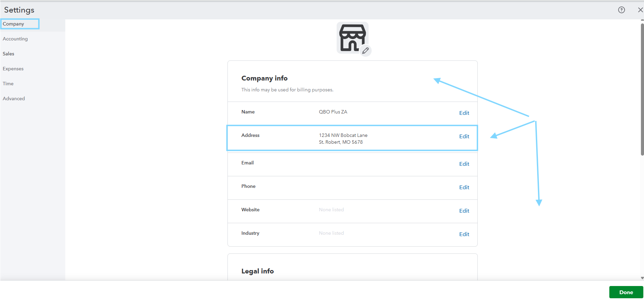Switch to Accounting settings tab

[15, 39]
